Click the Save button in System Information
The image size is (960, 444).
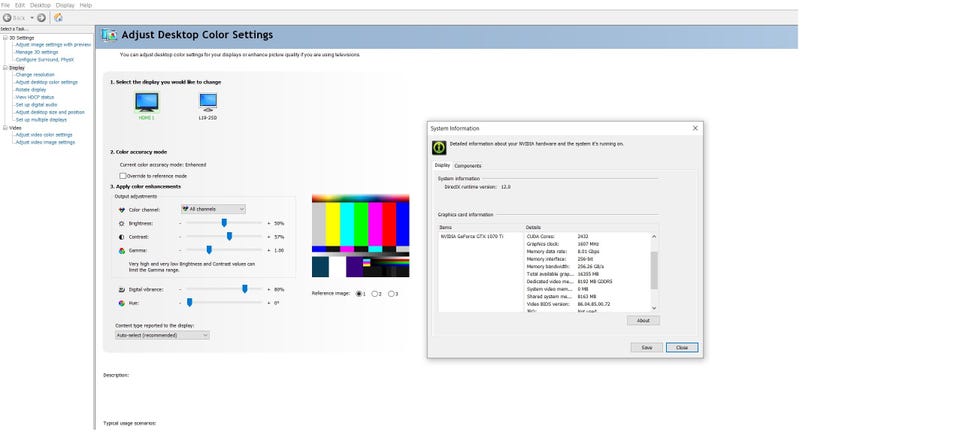[647, 347]
